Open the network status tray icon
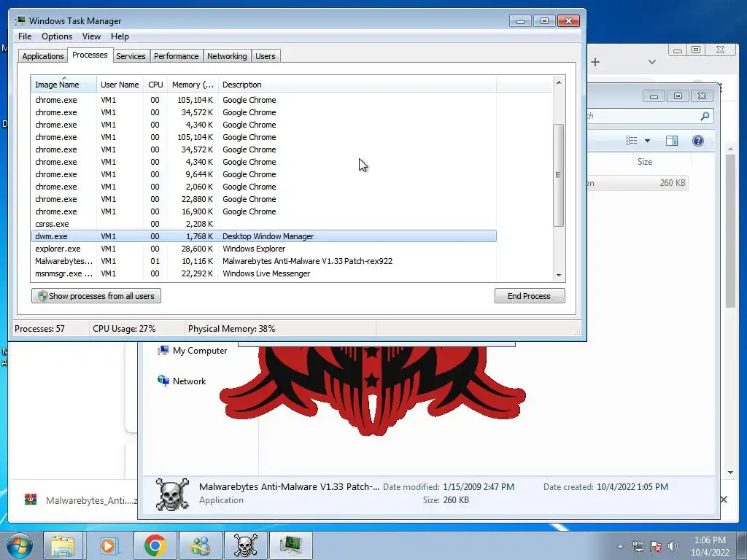This screenshot has width=747, height=560. tap(638, 546)
